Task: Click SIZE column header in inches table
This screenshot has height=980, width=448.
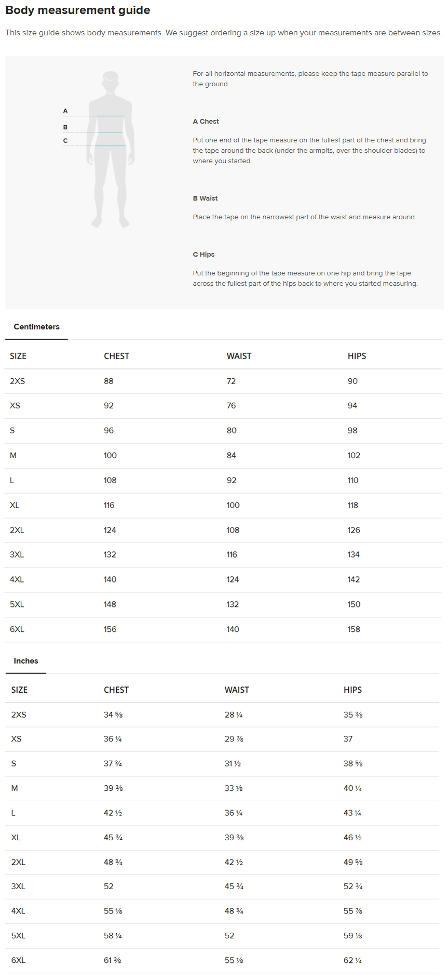Action: coord(19,690)
